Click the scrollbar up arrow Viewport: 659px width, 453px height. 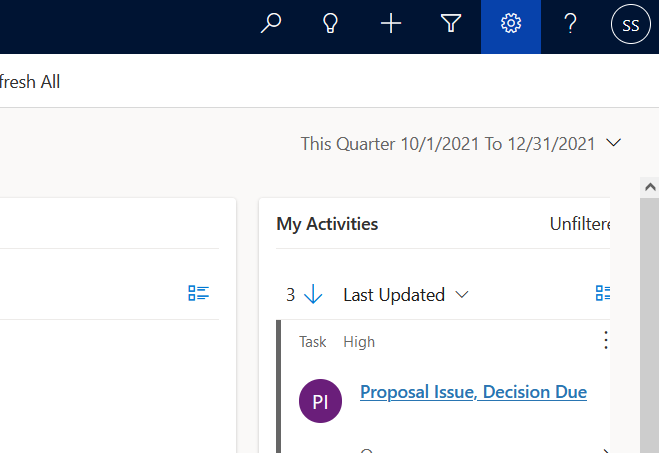[x=650, y=187]
